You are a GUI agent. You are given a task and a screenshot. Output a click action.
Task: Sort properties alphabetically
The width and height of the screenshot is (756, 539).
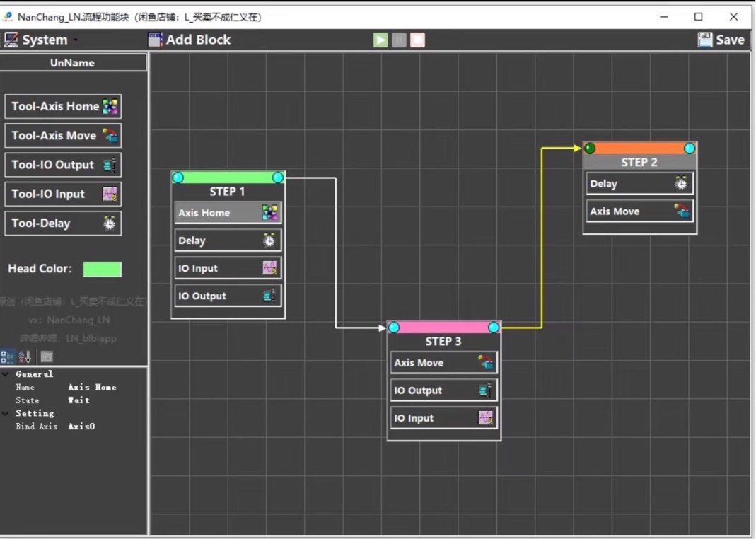[25, 357]
